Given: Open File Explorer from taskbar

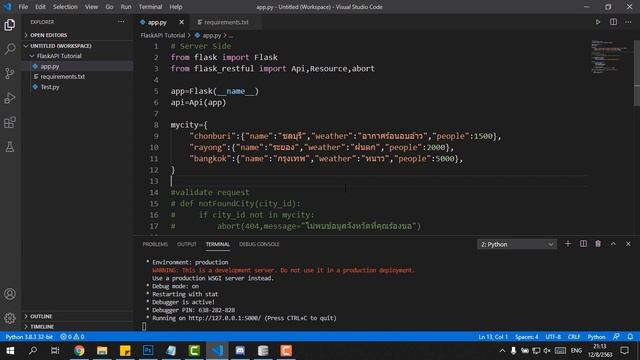Looking at the screenshot, I should [102, 351].
